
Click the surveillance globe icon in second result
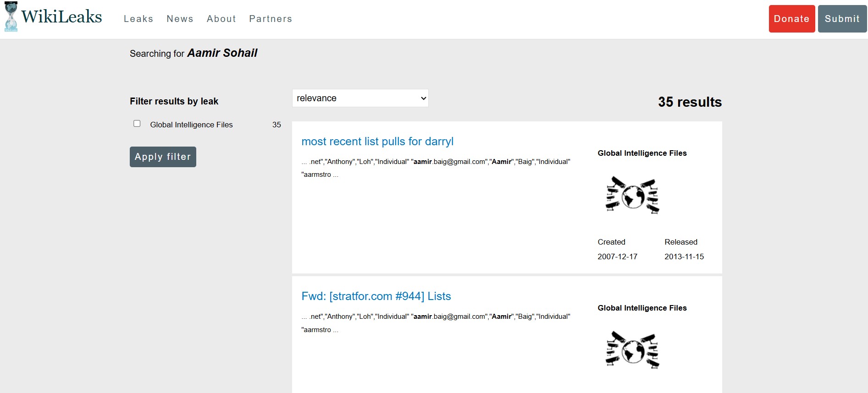[x=632, y=350]
